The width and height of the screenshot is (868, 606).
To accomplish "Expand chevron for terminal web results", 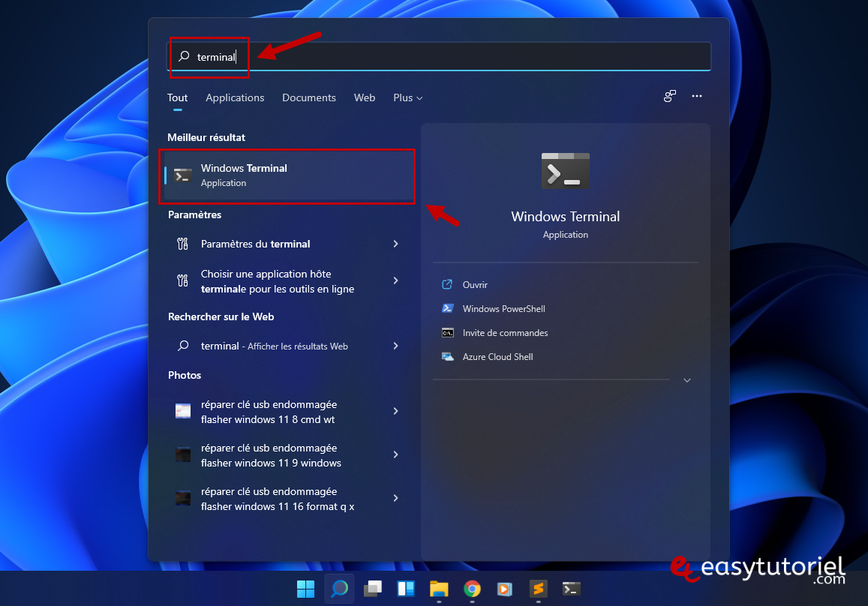I will coord(395,346).
